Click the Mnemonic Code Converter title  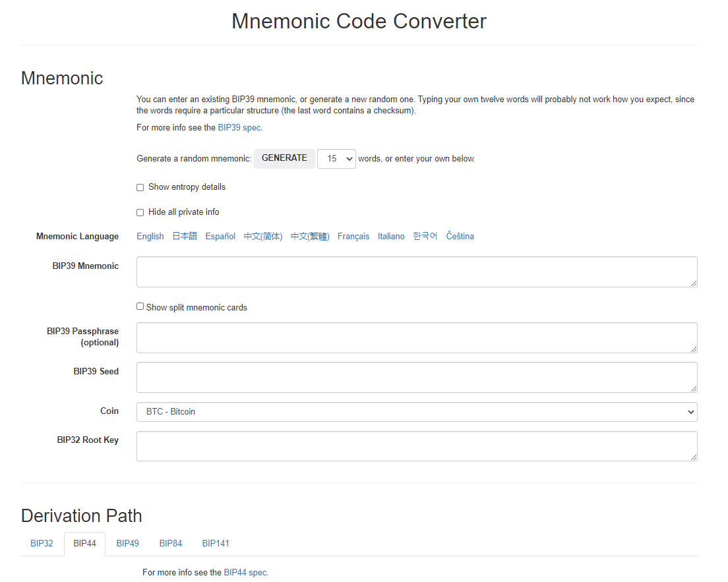point(359,21)
